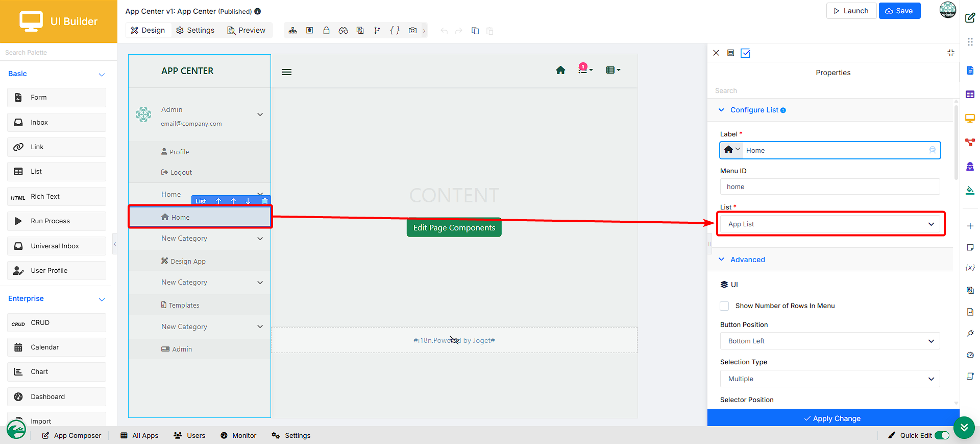Image resolution: width=980 pixels, height=444 pixels.
Task: Click the collapse icon at Properties panel corner
Action: [951, 53]
